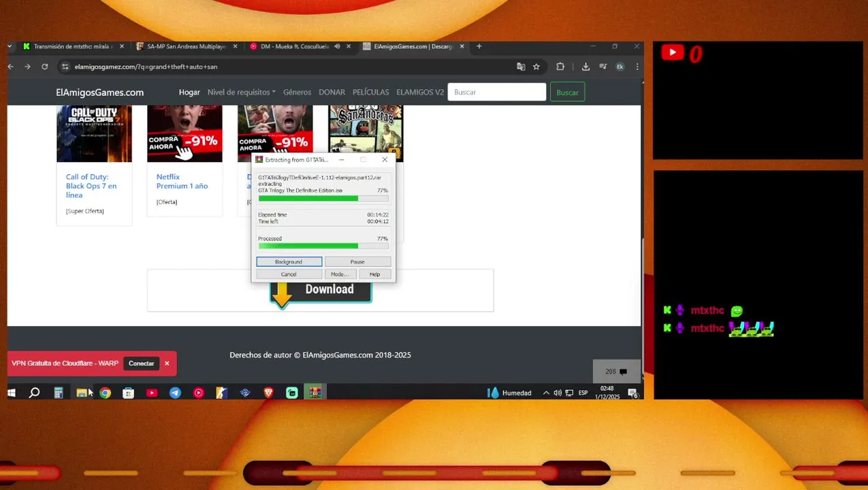Close the SA-MP San Andreas Multiplayer tab
Screen dimensions: 868x490
(x=236, y=46)
